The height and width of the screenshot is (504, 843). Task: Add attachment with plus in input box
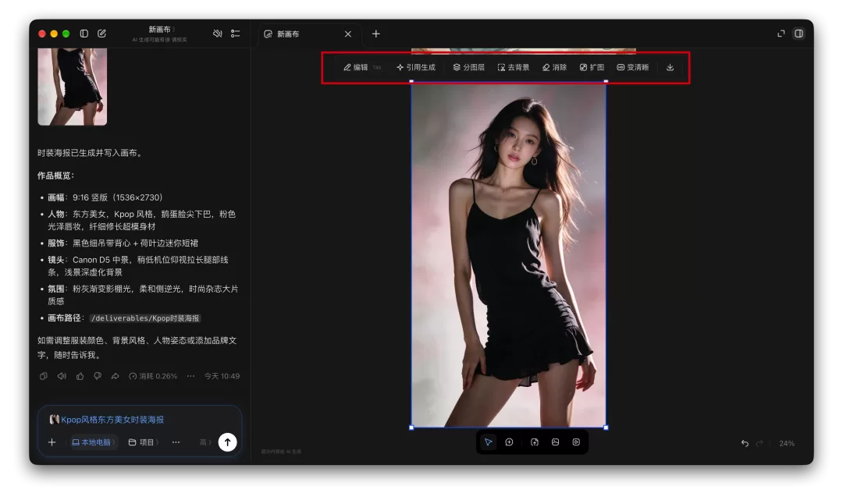[52, 442]
